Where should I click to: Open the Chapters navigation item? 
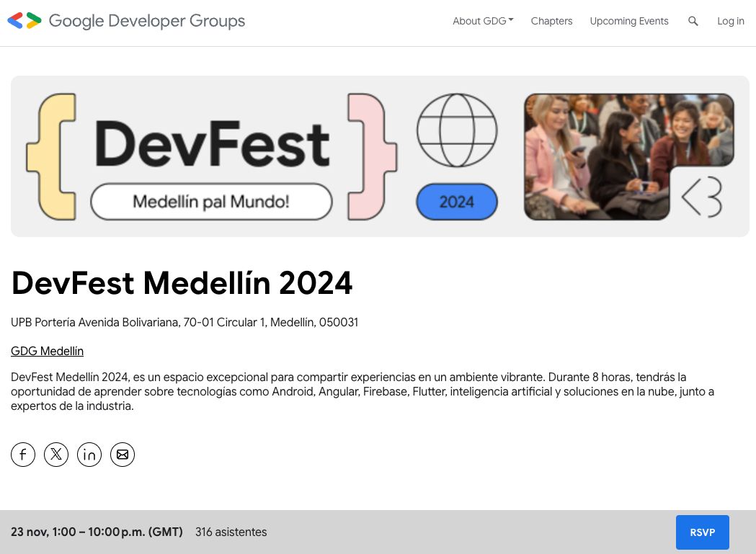551,21
